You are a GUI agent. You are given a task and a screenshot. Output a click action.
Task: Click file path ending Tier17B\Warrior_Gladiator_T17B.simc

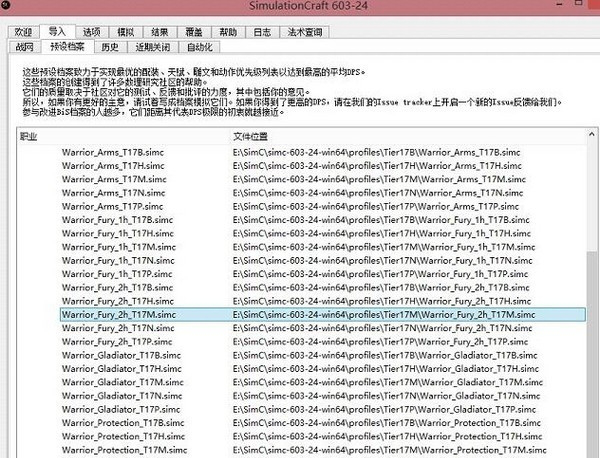point(385,355)
